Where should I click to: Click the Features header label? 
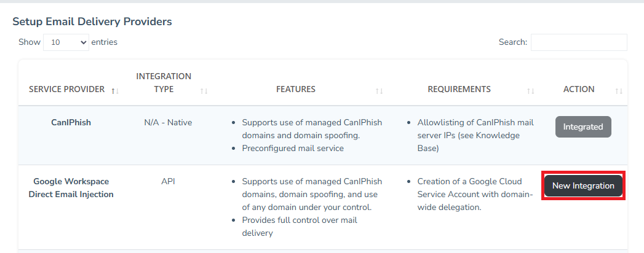click(x=296, y=89)
